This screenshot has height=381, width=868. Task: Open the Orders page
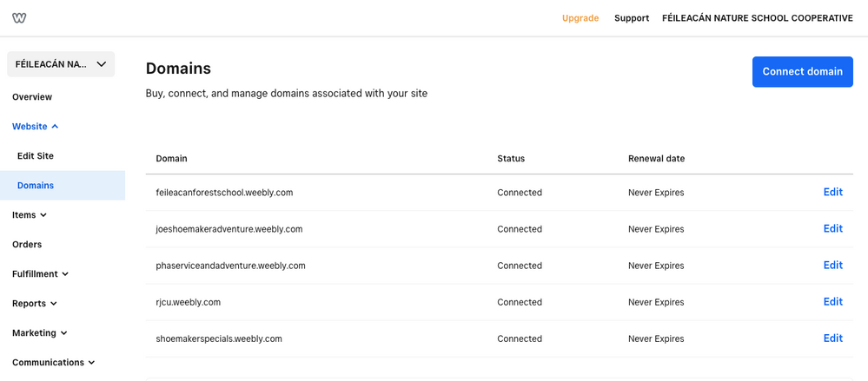(27, 245)
